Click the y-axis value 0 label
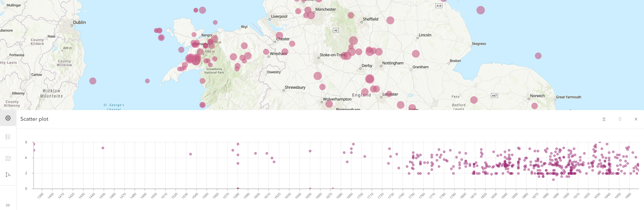Viewport: 644px width, 210px height. point(26,189)
